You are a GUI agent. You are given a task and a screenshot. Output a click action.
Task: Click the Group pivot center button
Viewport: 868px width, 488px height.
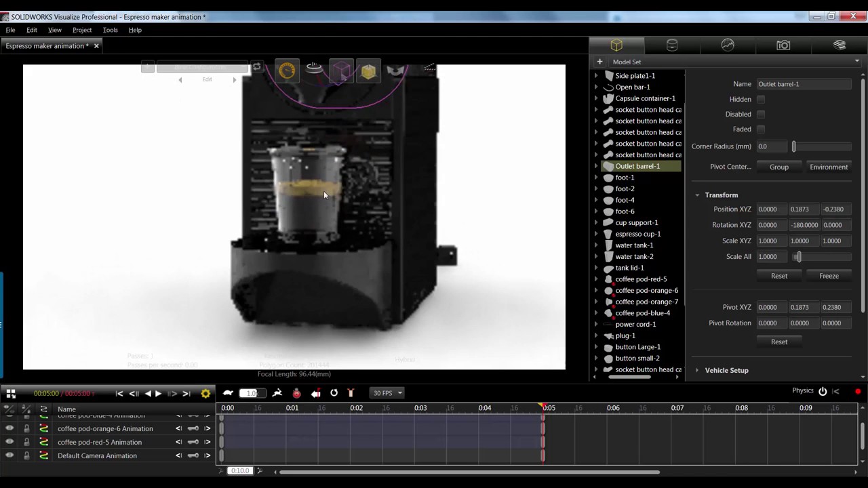coord(779,167)
